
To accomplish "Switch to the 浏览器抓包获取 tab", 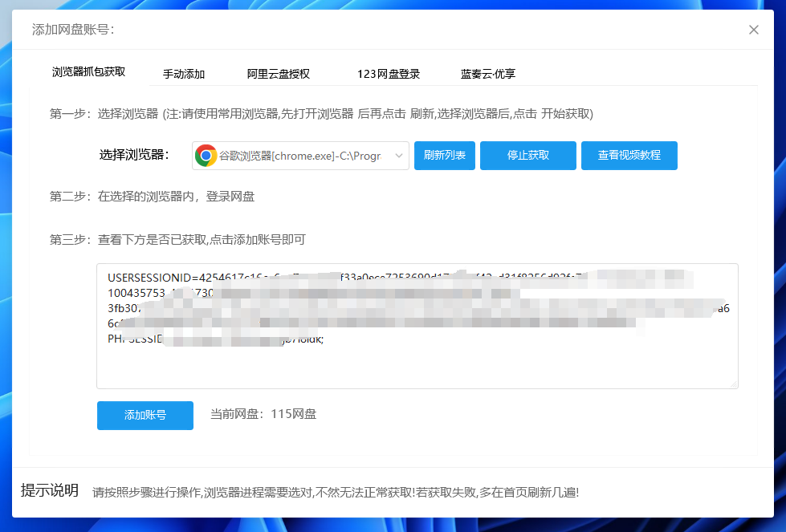I will point(88,72).
